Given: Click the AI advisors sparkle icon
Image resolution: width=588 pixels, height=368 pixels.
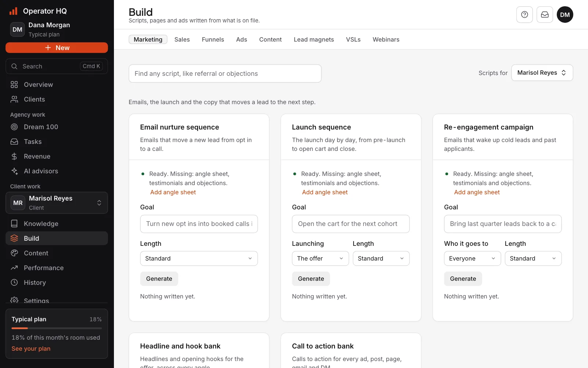Looking at the screenshot, I should tap(14, 171).
